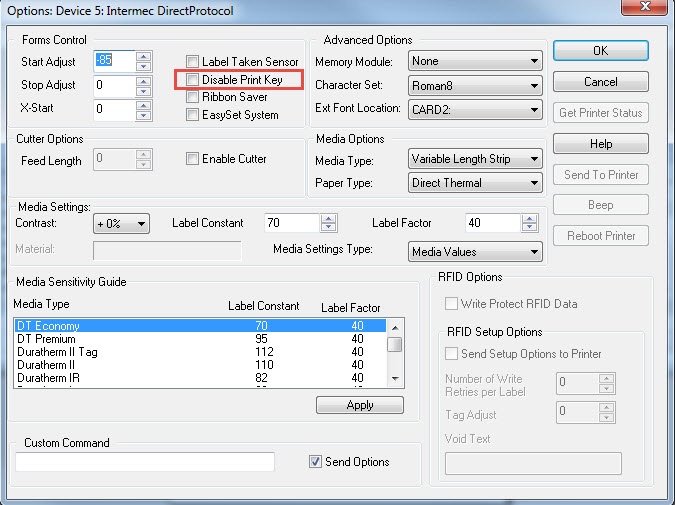Close the Options dialog window

click(644, 6)
